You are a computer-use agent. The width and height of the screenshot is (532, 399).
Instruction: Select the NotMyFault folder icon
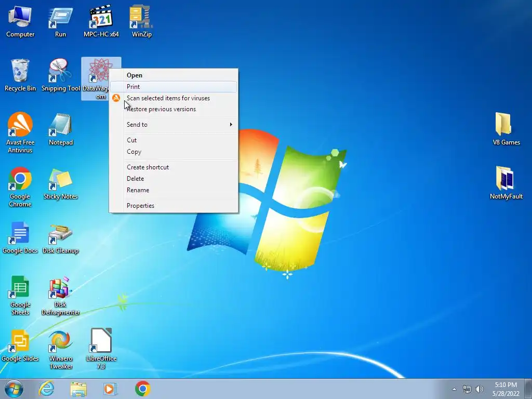506,183
